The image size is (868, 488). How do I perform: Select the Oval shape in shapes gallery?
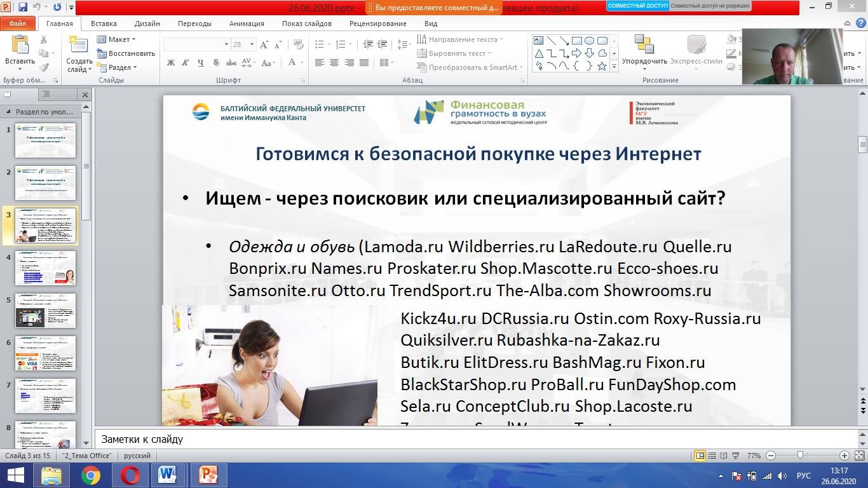[x=589, y=40]
